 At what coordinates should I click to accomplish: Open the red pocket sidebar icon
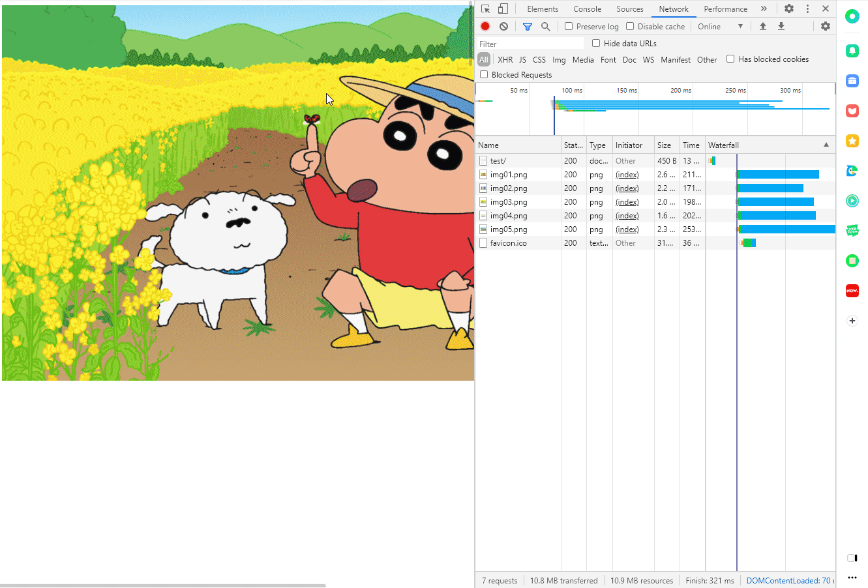click(852, 111)
